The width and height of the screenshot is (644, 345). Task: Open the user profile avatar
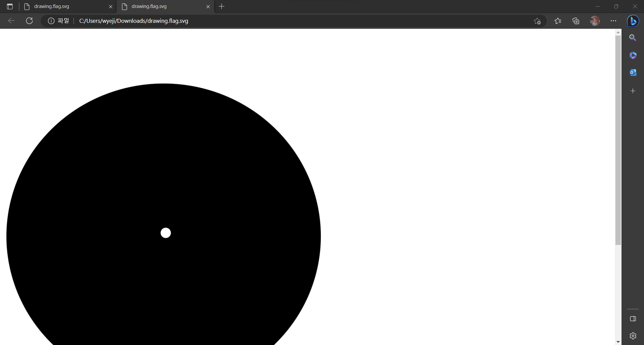(x=595, y=21)
